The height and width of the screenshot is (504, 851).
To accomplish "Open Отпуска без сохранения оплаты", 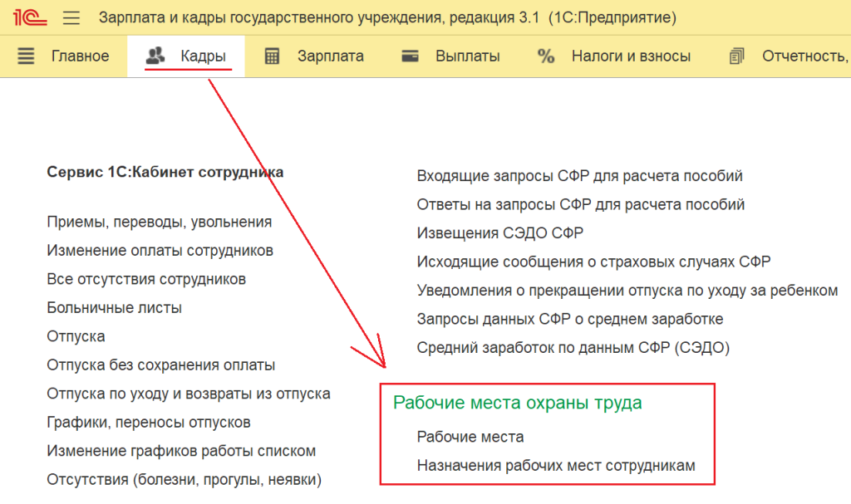I will (x=160, y=365).
